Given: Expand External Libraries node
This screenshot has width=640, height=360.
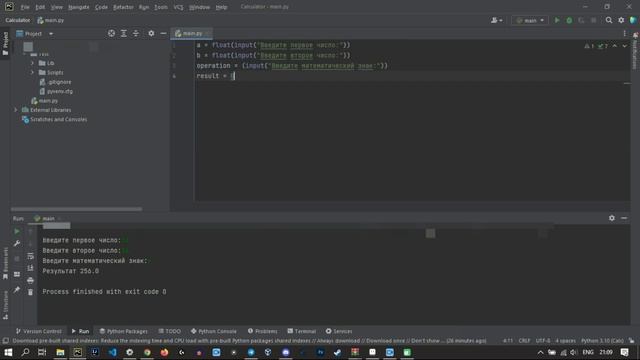Looking at the screenshot, I should (16, 110).
